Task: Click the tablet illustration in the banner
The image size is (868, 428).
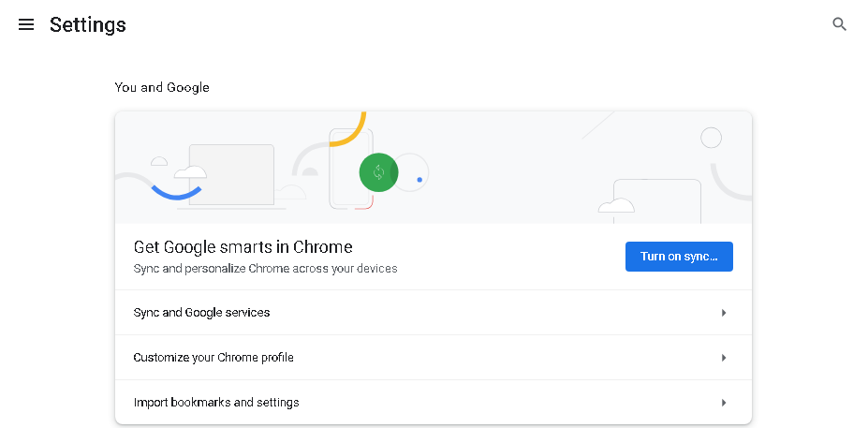Action: point(657,199)
